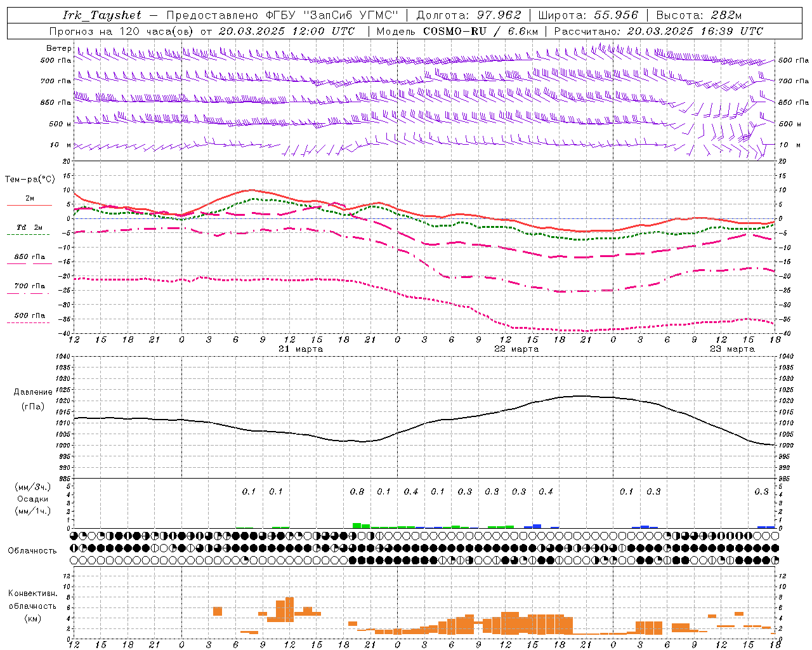The height and width of the screenshot is (650, 812).
Task: Click the red '2м' temperature legend line
Action: [x=29, y=205]
